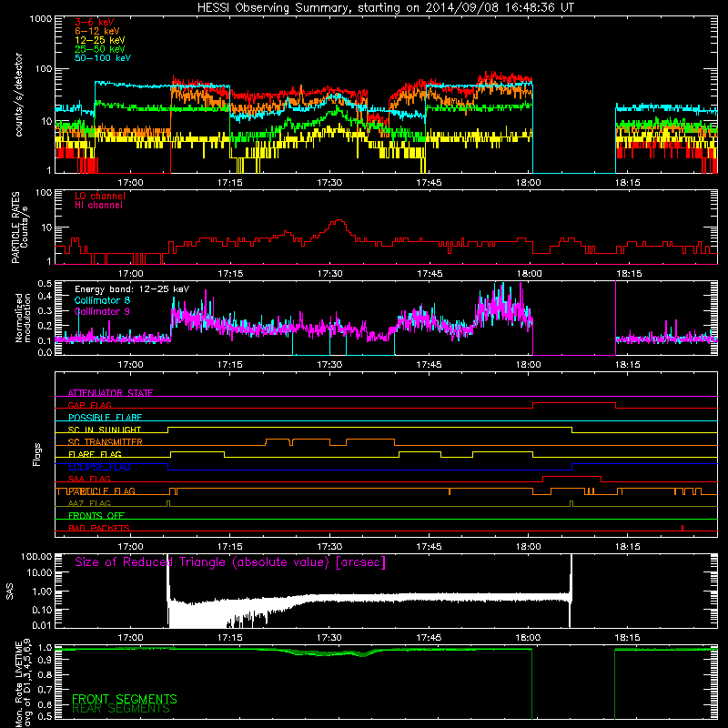728x728 pixels.
Task: Click the raised GAP FLAG segment after 18:00
Action: click(574, 403)
